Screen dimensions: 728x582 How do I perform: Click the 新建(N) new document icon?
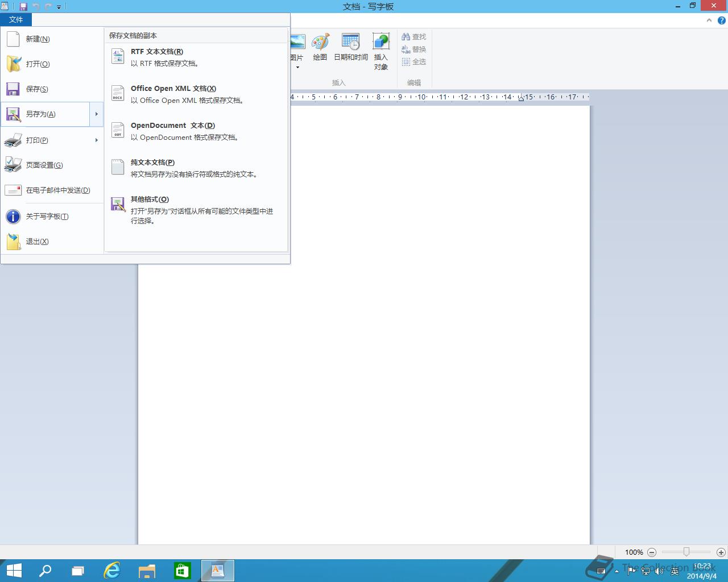pyautogui.click(x=13, y=39)
